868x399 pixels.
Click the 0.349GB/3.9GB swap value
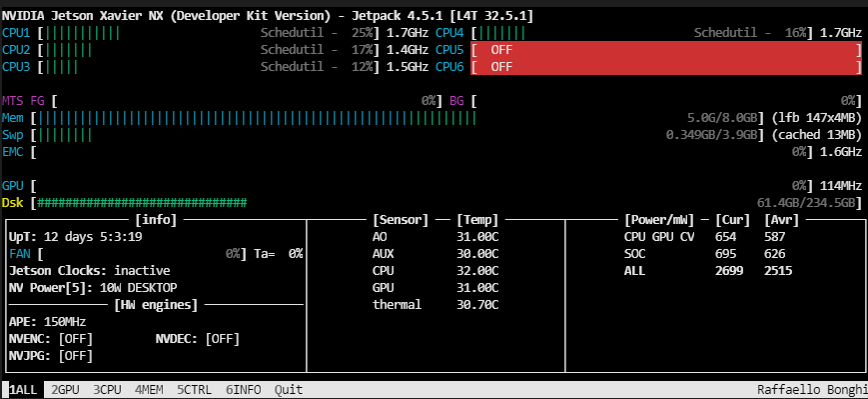click(x=711, y=135)
